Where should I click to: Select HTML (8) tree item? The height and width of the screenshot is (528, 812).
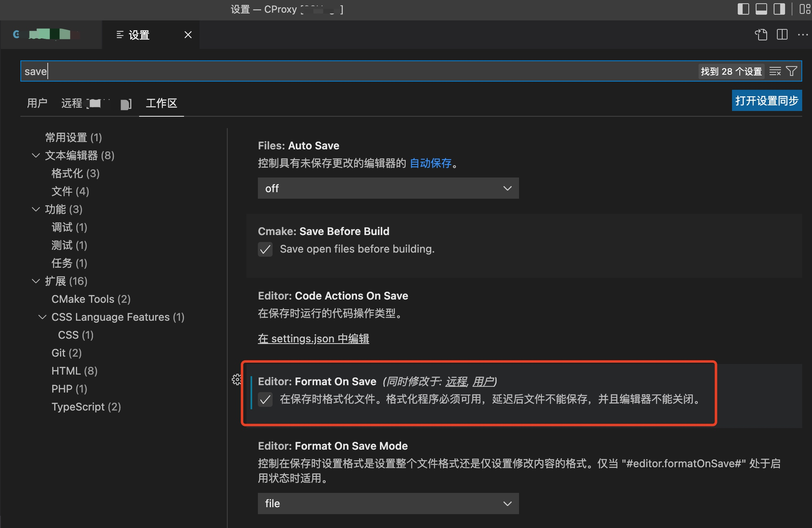(x=74, y=371)
